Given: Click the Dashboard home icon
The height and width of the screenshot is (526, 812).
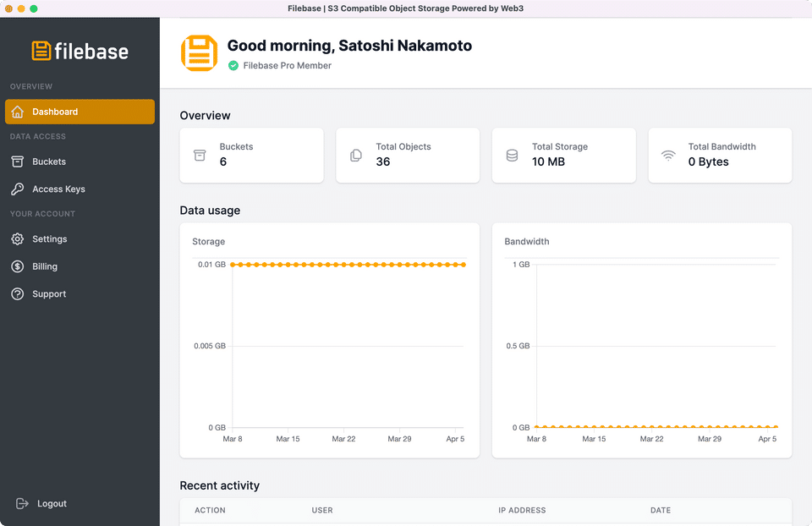Looking at the screenshot, I should (x=18, y=112).
